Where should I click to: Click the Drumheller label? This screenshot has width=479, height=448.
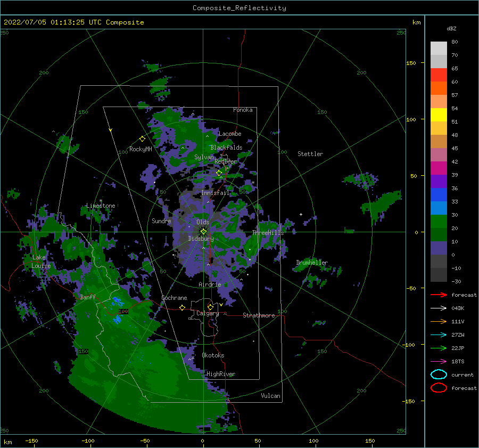tap(312, 263)
